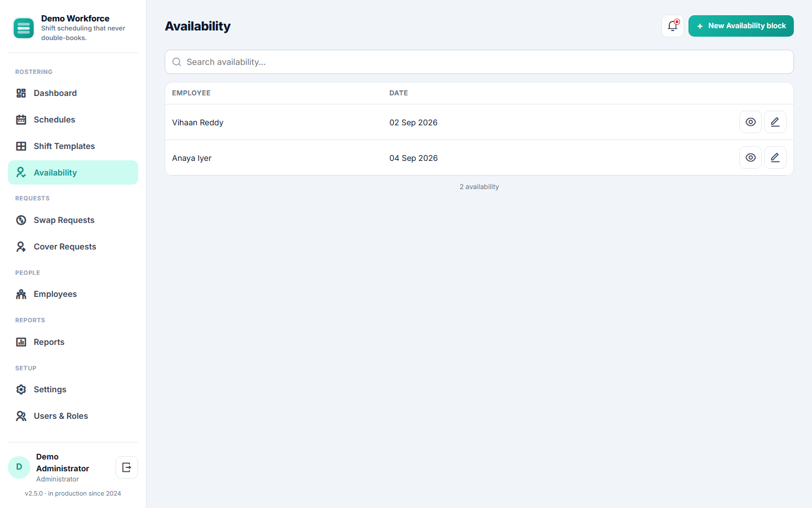Screen dimensions: 812x508
Task: Open the Dashboard menu item
Action: click(x=73, y=93)
